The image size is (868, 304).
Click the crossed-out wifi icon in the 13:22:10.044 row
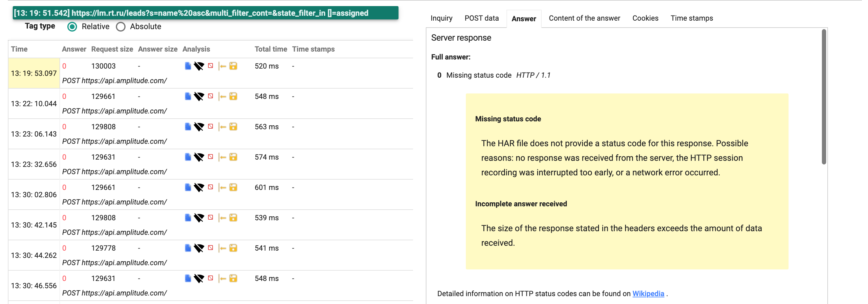[x=199, y=97]
